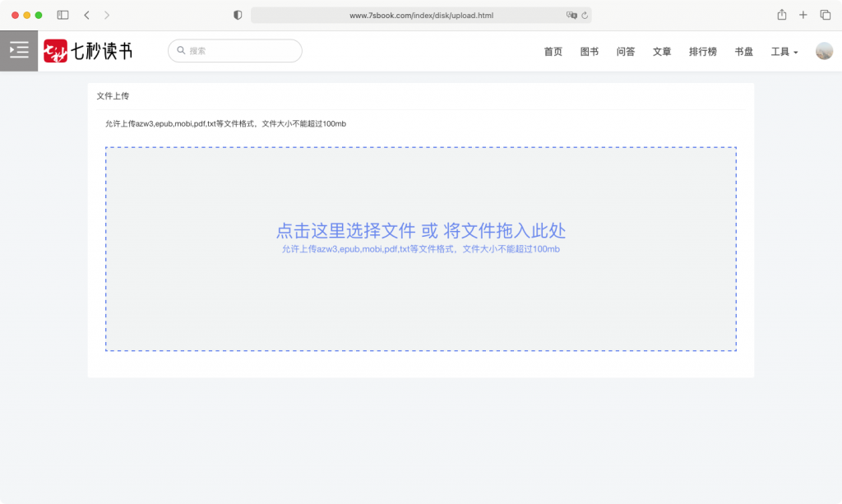Image resolution: width=842 pixels, height=504 pixels.
Task: Close the Safari window
Action: [15, 15]
